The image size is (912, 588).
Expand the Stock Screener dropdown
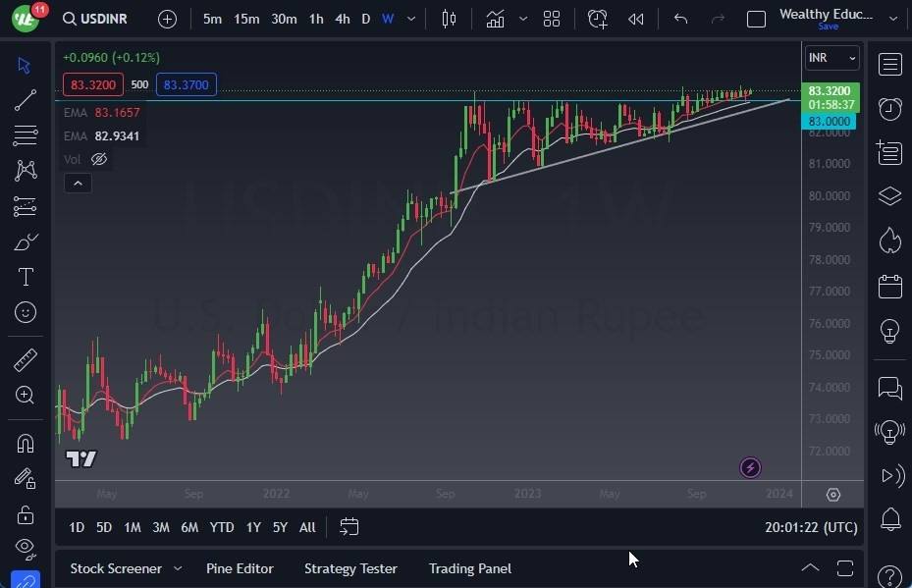click(178, 568)
